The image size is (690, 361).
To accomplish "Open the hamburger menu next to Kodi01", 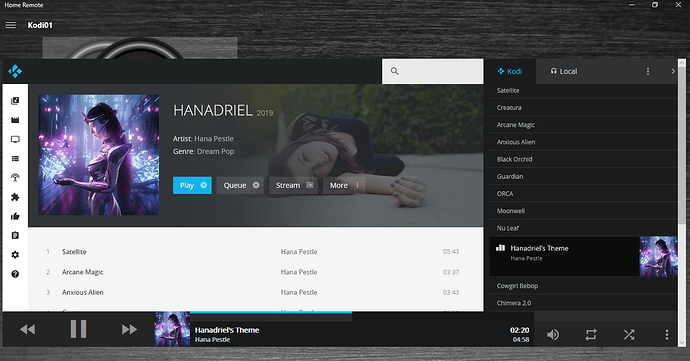I will 11,25.
